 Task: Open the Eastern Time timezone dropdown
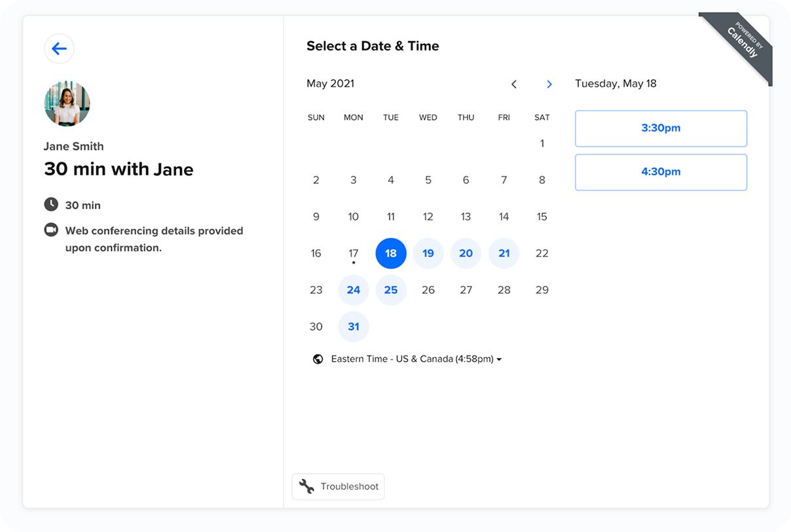pyautogui.click(x=416, y=359)
